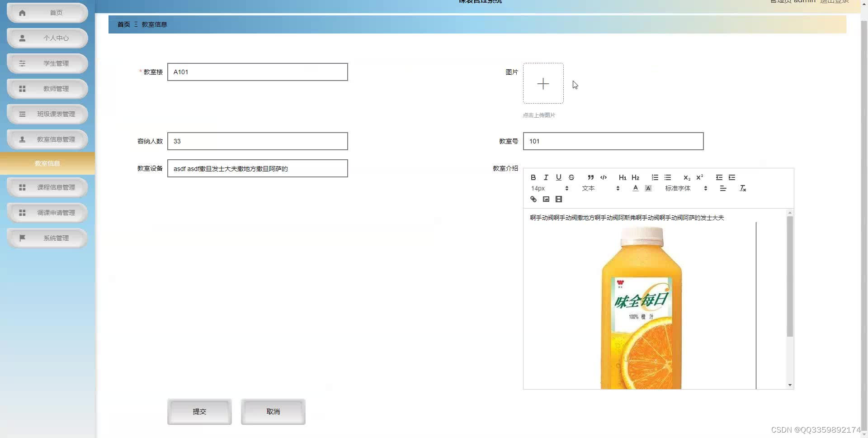Expand 学生管理 sidebar menu
868x438 pixels.
click(x=47, y=63)
